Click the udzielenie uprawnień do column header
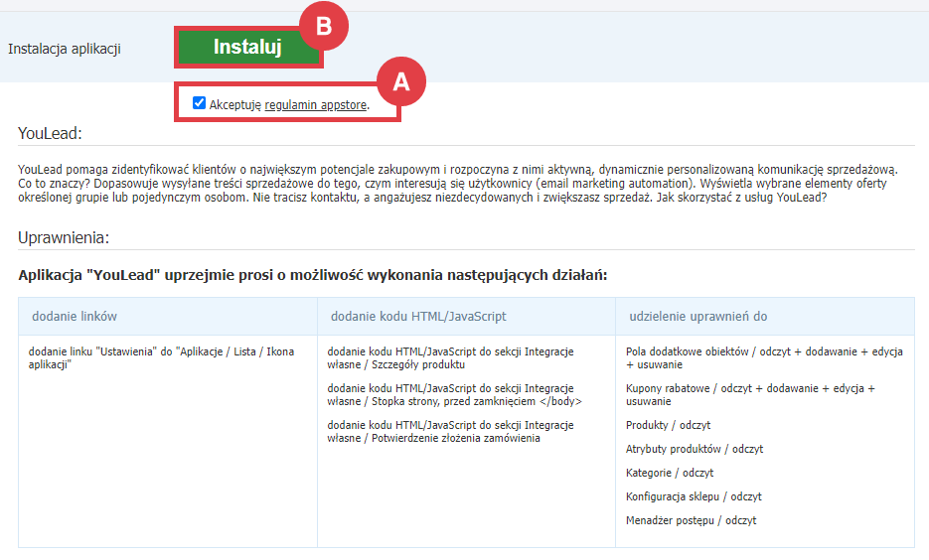 click(x=697, y=316)
